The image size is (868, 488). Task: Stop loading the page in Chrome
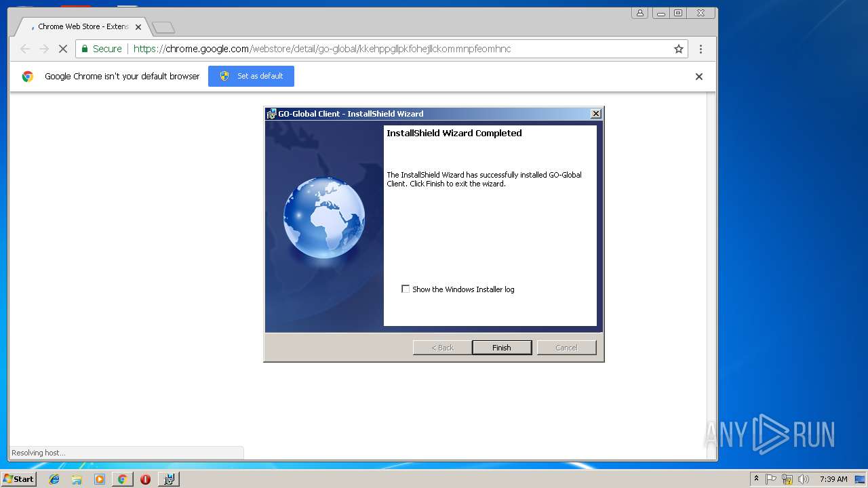click(62, 49)
